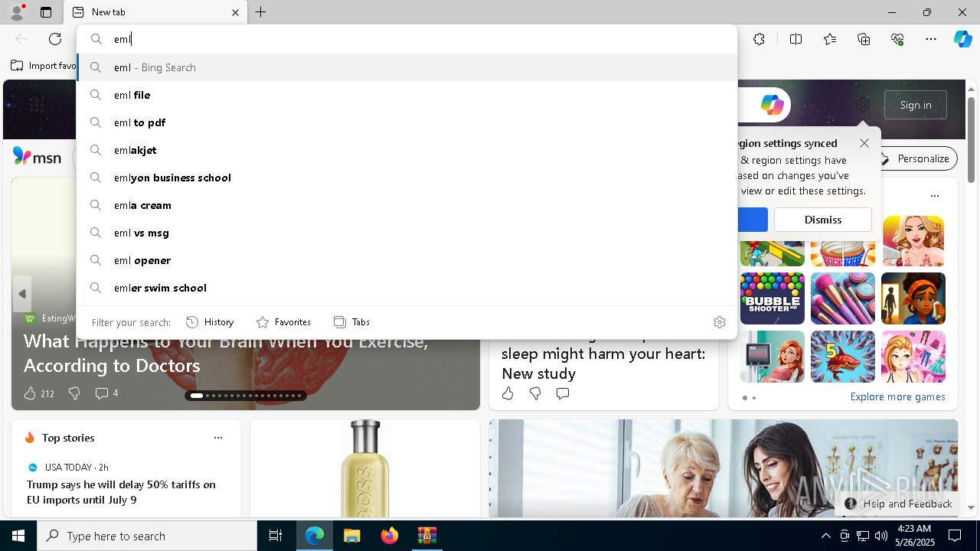Open WinRAR from taskbar
The height and width of the screenshot is (551, 980).
point(426,536)
